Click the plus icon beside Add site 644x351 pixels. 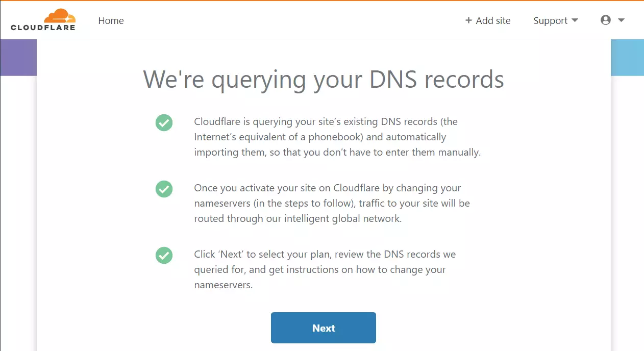click(x=468, y=20)
